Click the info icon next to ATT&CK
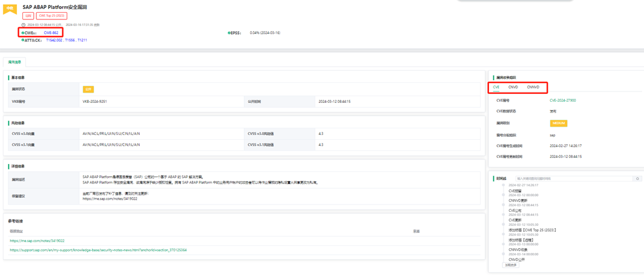644x276 pixels. point(22,40)
